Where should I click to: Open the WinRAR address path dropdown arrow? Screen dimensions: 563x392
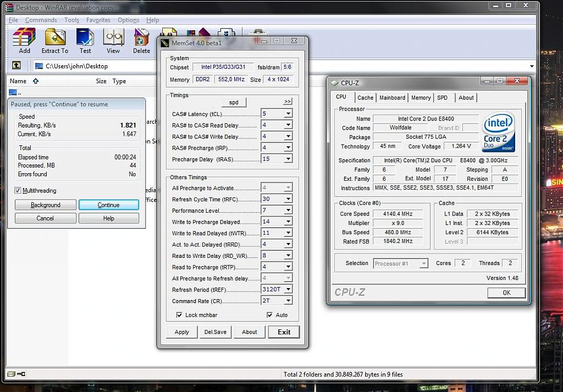[532, 66]
